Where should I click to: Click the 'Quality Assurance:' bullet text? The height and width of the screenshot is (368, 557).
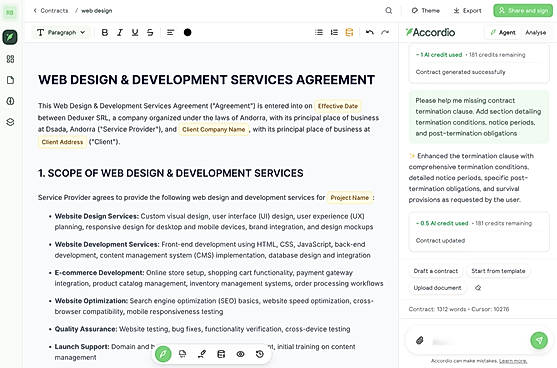[x=86, y=329]
